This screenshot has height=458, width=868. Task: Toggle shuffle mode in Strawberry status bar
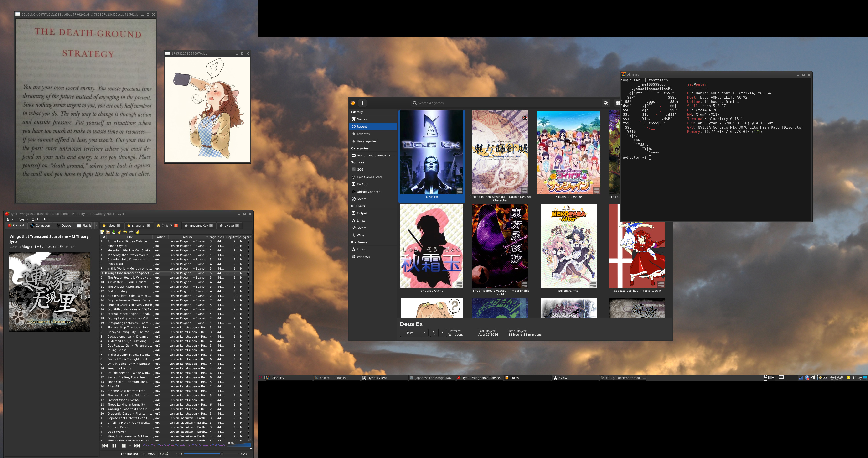(166, 454)
